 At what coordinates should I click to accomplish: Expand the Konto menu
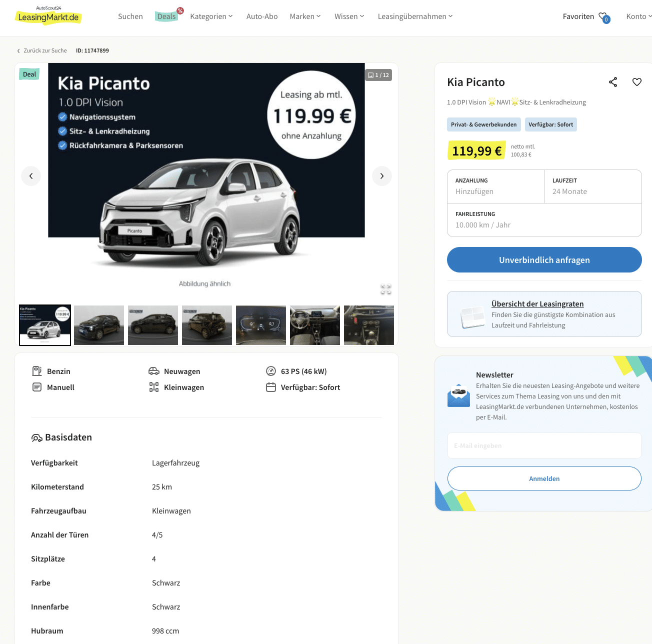638,16
